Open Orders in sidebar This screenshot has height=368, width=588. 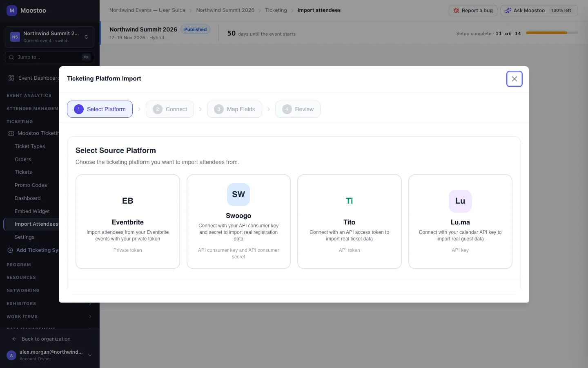click(x=23, y=159)
